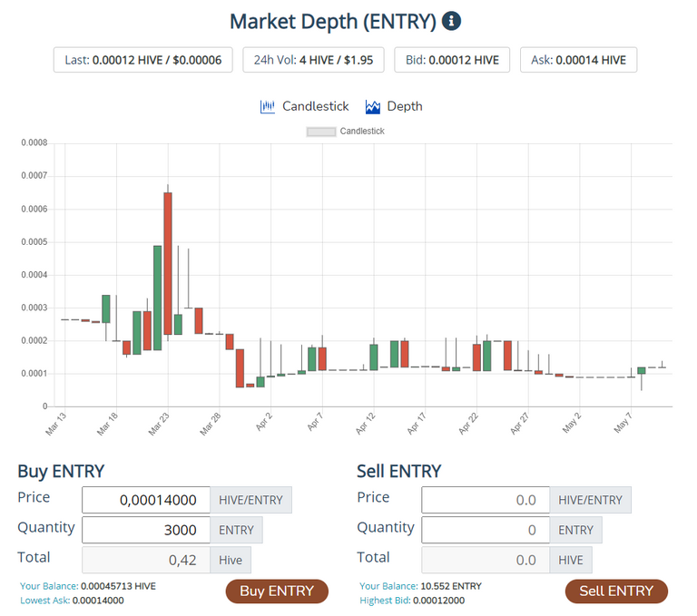Click ENTRY unit label in Buy Quantity
The image size is (697, 616).
[x=236, y=530]
